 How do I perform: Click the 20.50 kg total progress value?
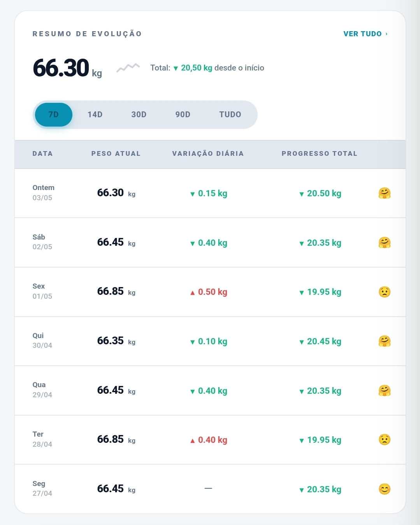click(x=320, y=193)
